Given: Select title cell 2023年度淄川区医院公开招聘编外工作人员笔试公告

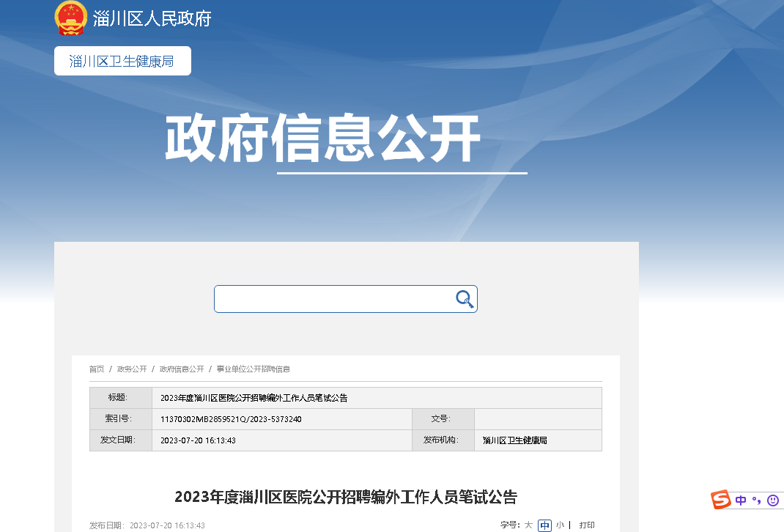Looking at the screenshot, I should point(377,398).
